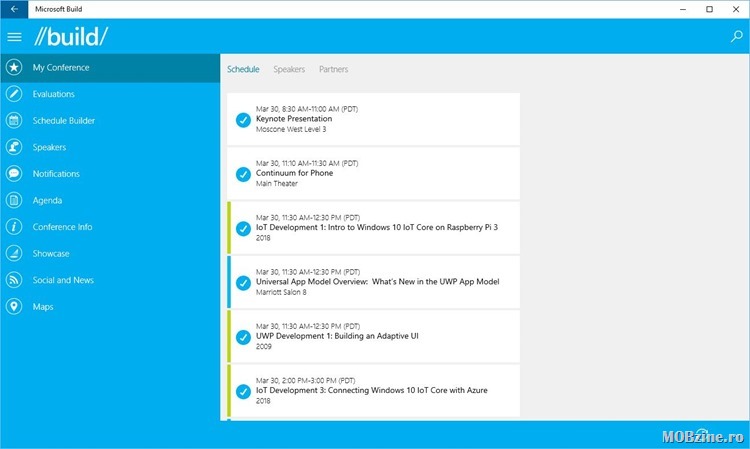Click the Schedule Builder calendar icon
750x449 pixels.
coord(14,120)
